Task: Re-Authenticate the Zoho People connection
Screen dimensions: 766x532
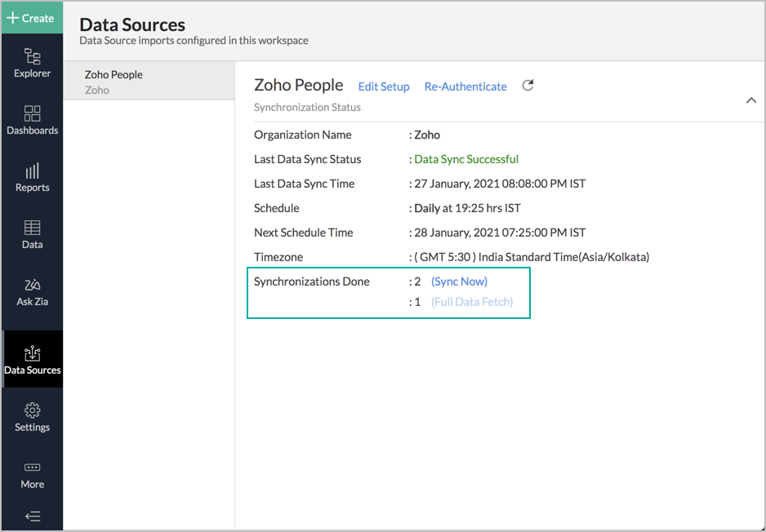Action: coord(465,86)
